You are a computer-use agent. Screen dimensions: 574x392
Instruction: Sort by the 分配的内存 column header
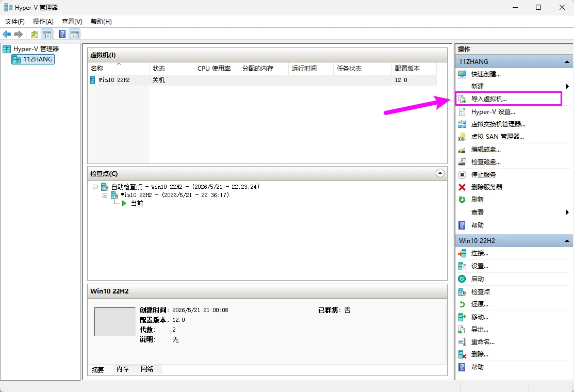[264, 69]
